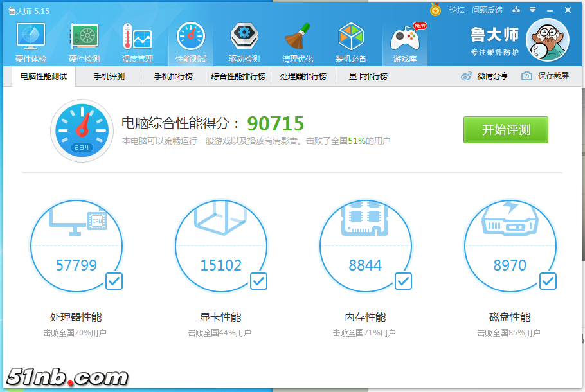Open the main menu dropdown arrow in title bar
Image resolution: width=585 pixels, height=392 pixels.
click(x=532, y=10)
